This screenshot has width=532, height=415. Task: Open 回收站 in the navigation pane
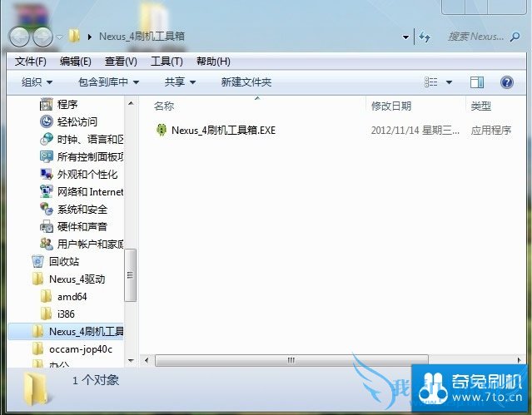[64, 261]
